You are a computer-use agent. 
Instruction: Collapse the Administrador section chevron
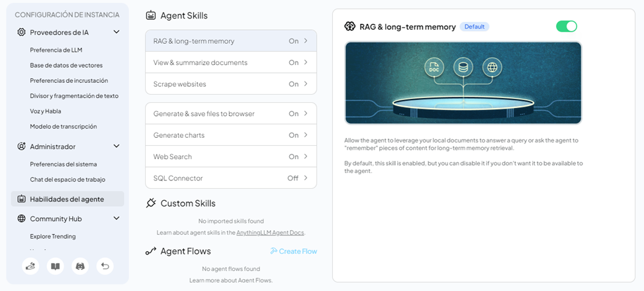[116, 146]
